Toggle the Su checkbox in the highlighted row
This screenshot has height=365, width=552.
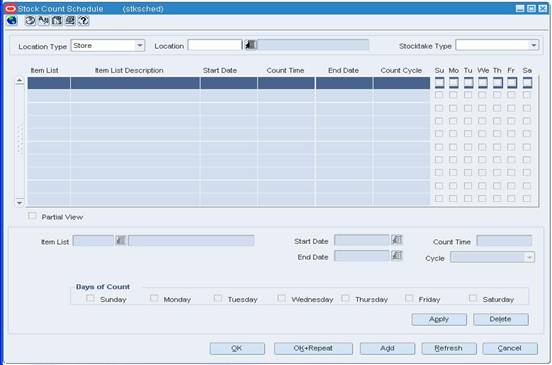pyautogui.click(x=439, y=83)
